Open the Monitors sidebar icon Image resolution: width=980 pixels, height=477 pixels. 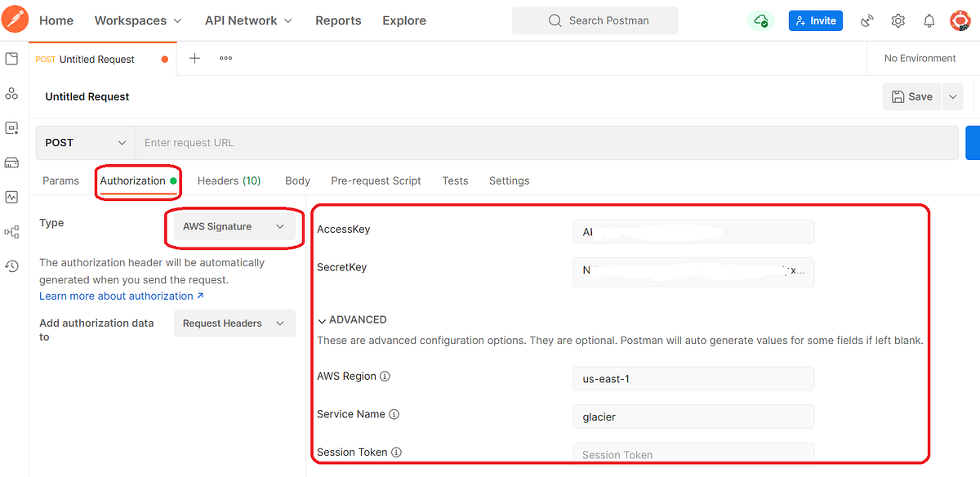coord(11,196)
